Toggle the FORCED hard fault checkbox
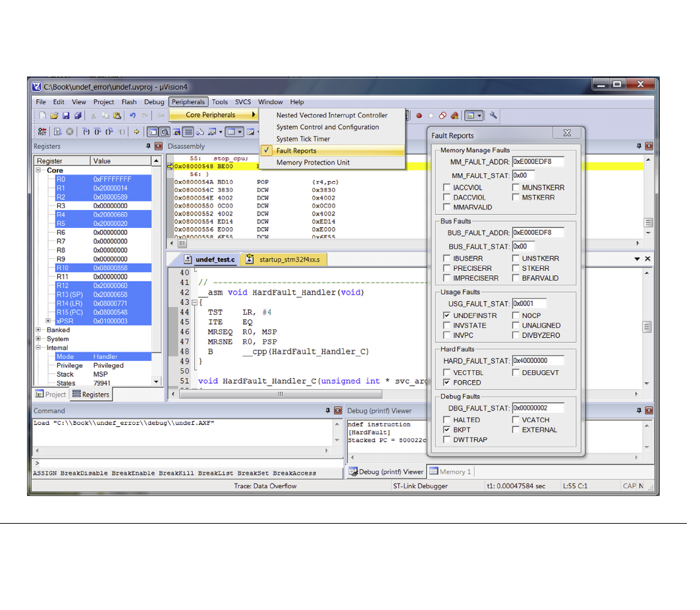This screenshot has width=700, height=610. [446, 382]
